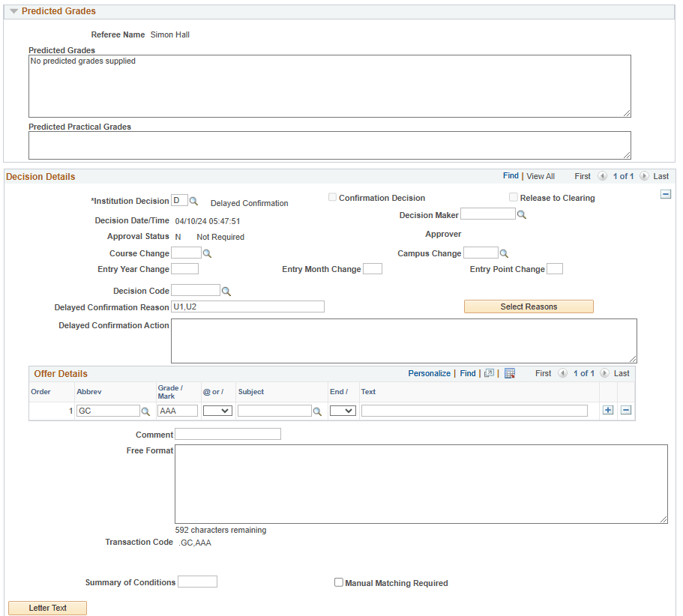Open Abbrev lookup magnifier in Offer Details
The width and height of the screenshot is (683, 616).
pos(145,411)
